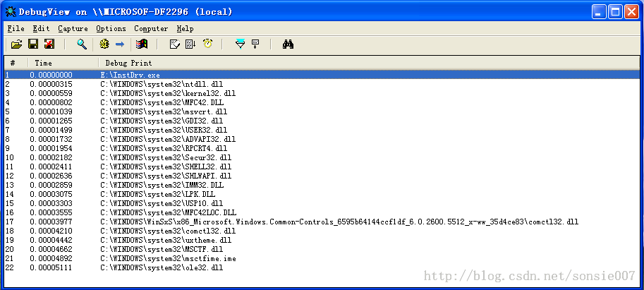
Task: Click the Windows flag capture events icon
Action: (x=142, y=44)
